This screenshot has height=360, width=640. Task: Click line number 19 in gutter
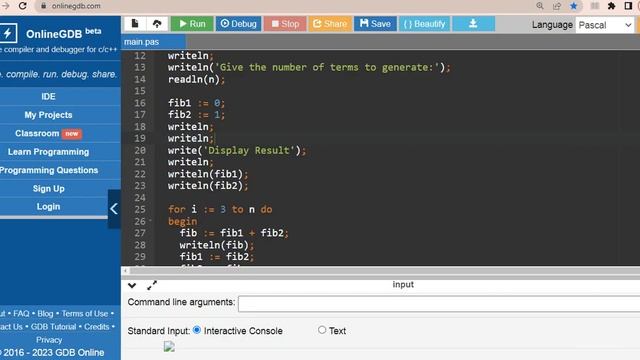(x=140, y=138)
